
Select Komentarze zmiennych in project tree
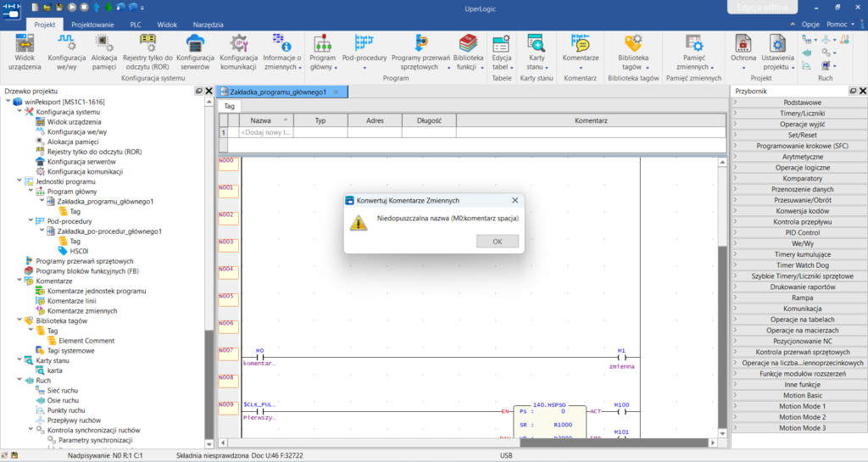[82, 310]
